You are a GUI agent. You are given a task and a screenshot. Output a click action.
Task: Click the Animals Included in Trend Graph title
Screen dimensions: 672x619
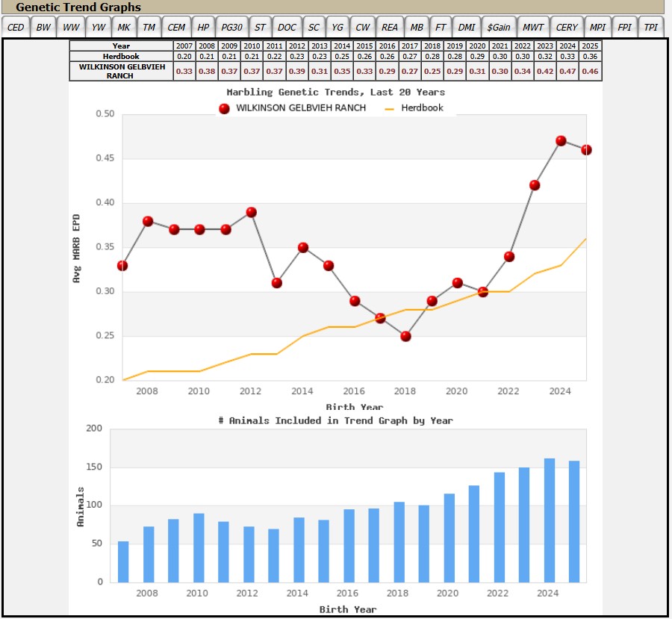[x=335, y=420]
